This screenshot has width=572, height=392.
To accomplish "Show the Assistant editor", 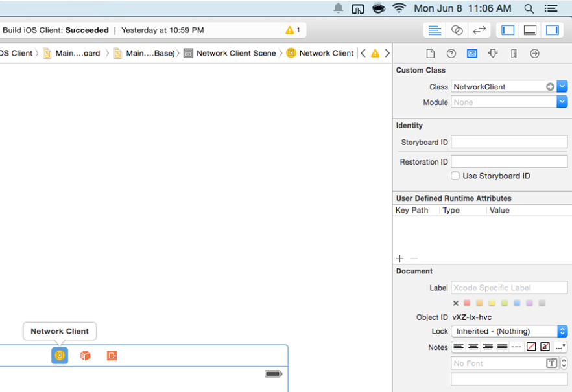I will [457, 30].
